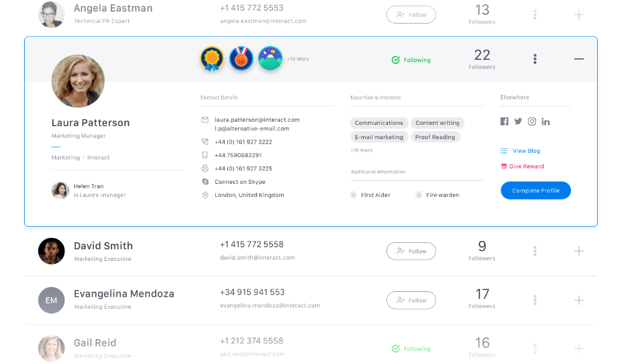The height and width of the screenshot is (364, 622).
Task: Open Laura's Instagram icon
Action: click(532, 122)
